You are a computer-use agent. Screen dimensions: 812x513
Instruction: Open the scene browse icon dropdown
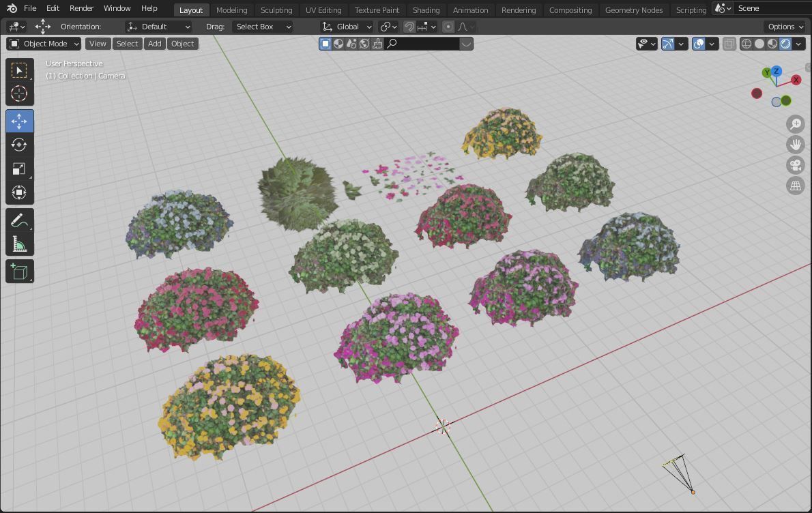723,8
